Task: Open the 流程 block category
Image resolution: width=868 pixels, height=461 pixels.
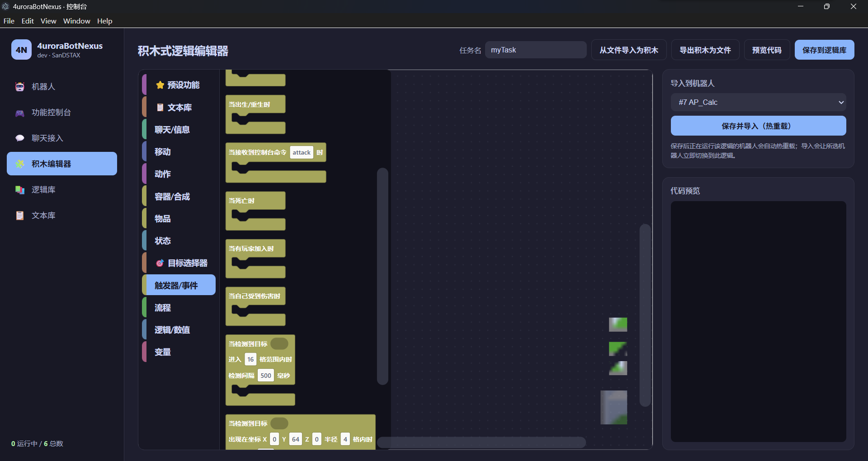Action: pyautogui.click(x=179, y=307)
